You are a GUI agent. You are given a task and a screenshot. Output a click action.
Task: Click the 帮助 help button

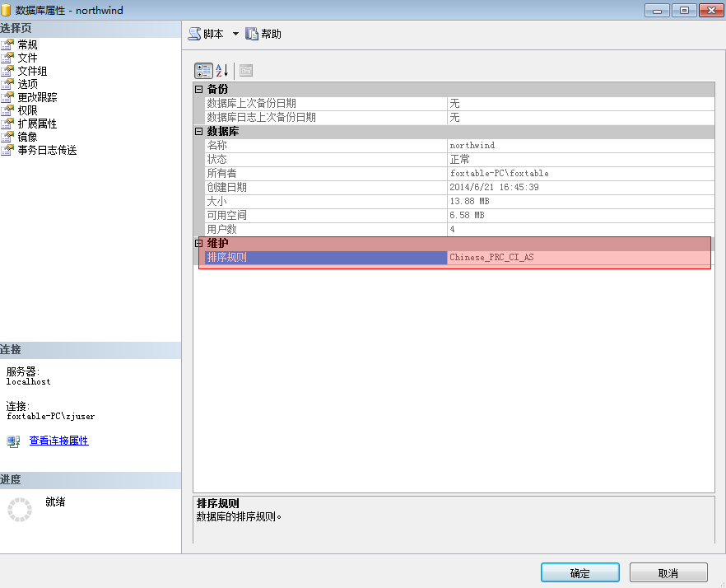tap(263, 34)
